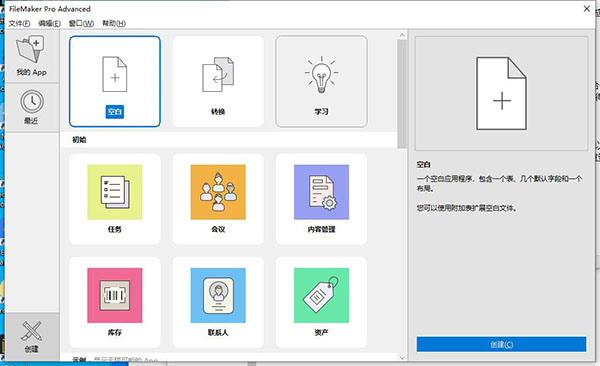The image size is (600, 366).
Task: Select the 创建 sidebar section
Action: coord(32,337)
